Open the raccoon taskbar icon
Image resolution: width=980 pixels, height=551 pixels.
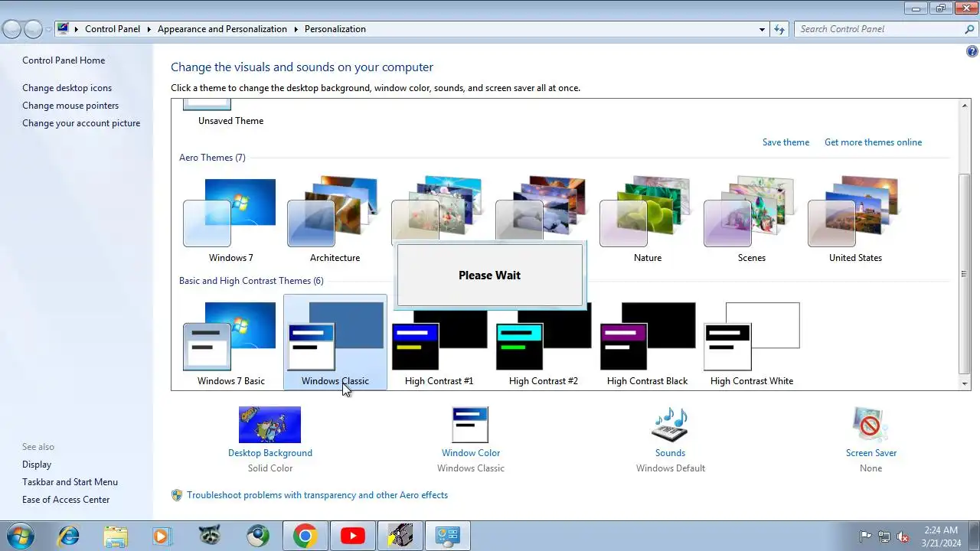click(210, 536)
